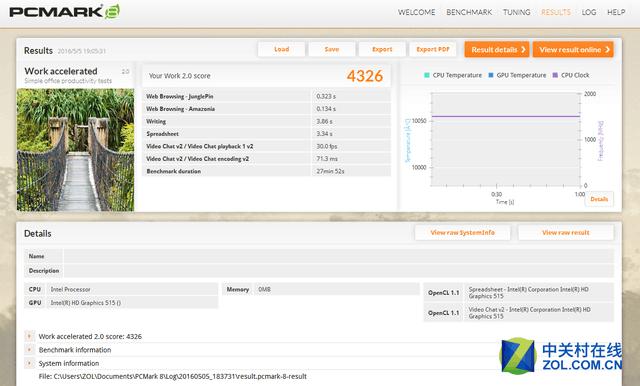Go to the Tuning tab
Image resolution: width=640 pixels, height=386 pixels.
(x=516, y=12)
